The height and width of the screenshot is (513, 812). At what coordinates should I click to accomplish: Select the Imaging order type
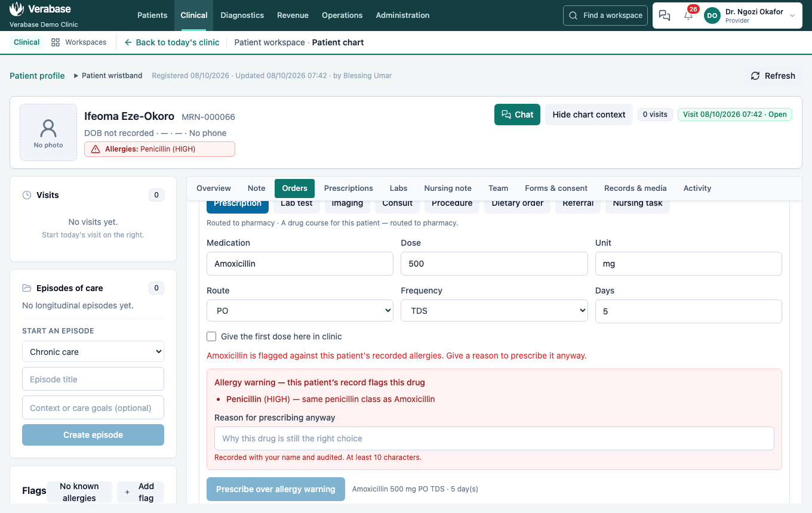(x=347, y=205)
